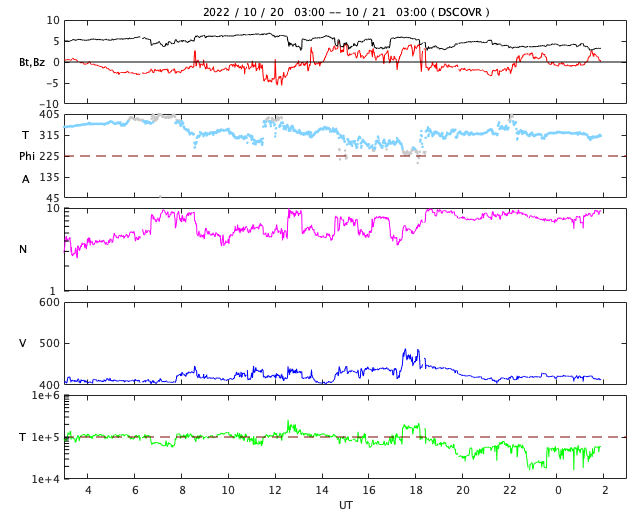Click the Phi axis label
The width and height of the screenshot is (640, 512).
(x=27, y=156)
